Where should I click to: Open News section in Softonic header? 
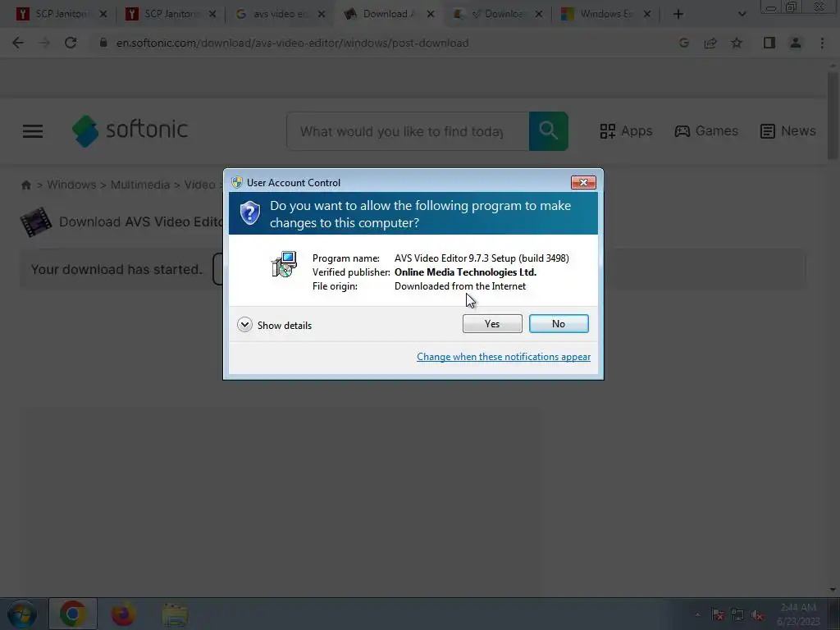click(x=788, y=131)
